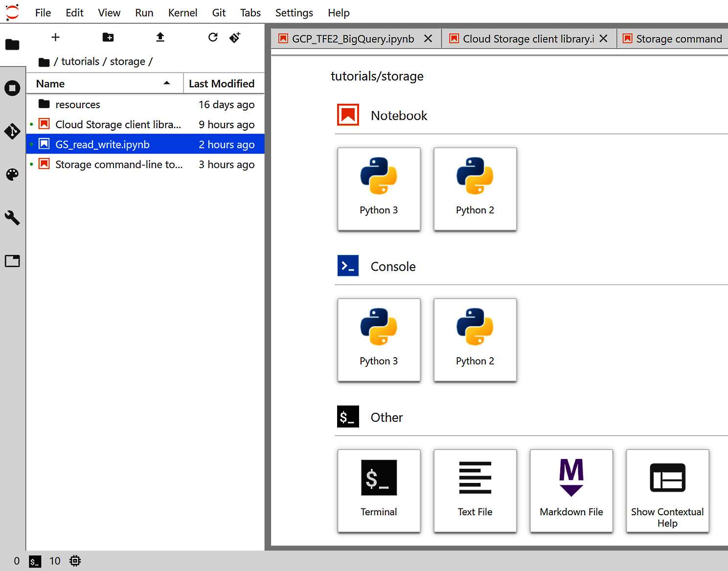Open the File menu

(x=43, y=13)
